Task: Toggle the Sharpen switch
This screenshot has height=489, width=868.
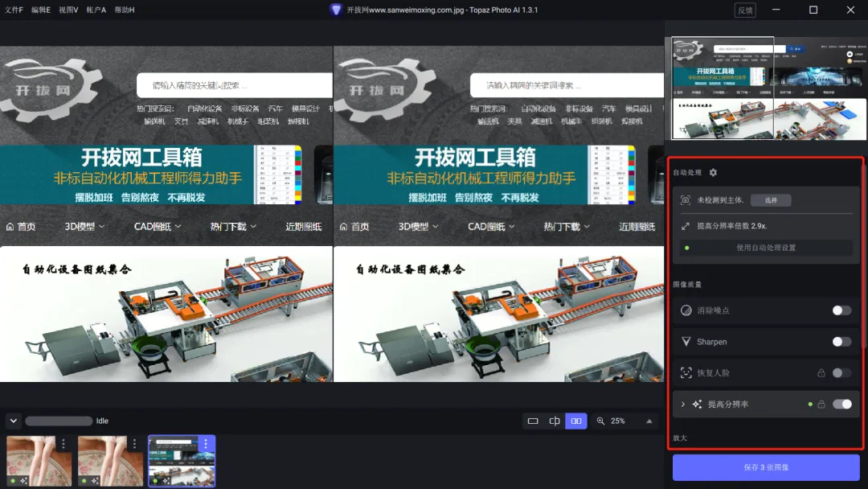Action: (x=841, y=342)
